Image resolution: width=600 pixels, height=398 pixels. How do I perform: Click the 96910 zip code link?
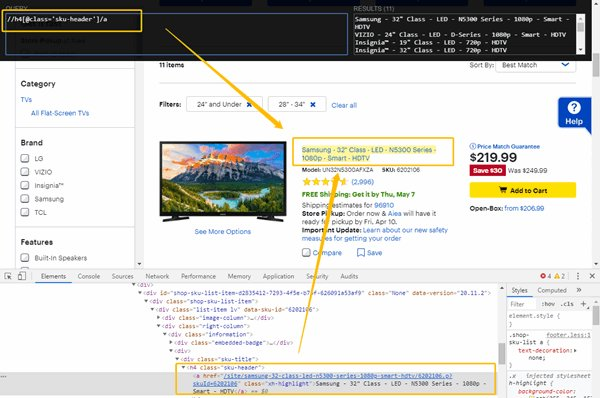click(x=384, y=205)
